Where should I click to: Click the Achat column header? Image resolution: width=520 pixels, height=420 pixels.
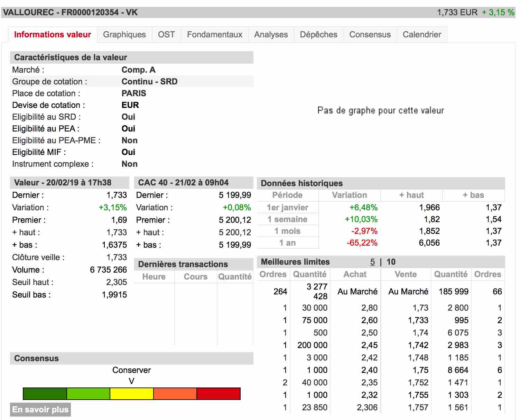click(355, 274)
